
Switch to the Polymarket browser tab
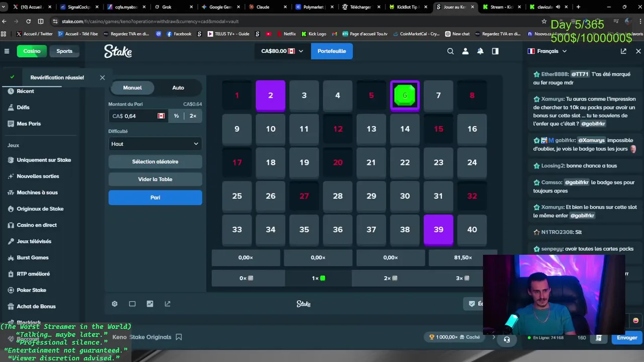(x=314, y=7)
